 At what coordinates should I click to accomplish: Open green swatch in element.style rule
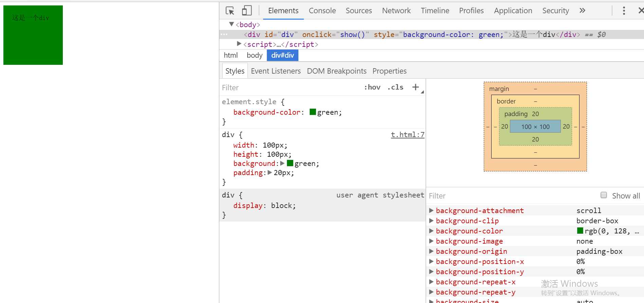[313, 112]
